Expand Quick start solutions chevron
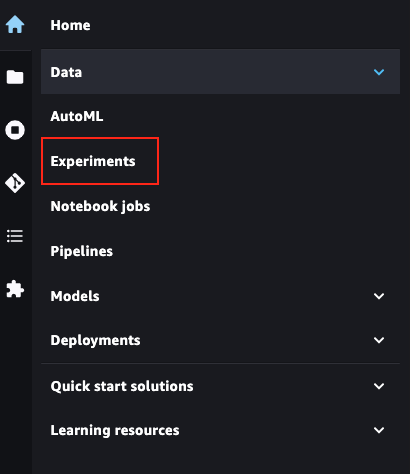The height and width of the screenshot is (474, 410). point(379,386)
